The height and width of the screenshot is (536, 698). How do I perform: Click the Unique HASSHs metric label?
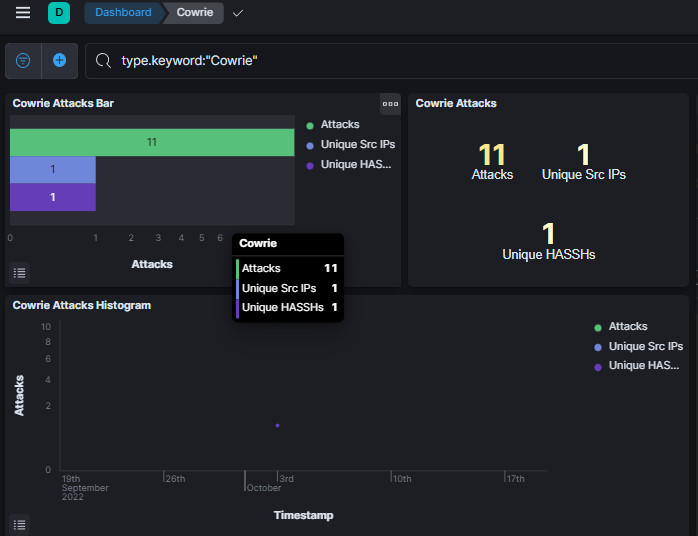(x=548, y=255)
